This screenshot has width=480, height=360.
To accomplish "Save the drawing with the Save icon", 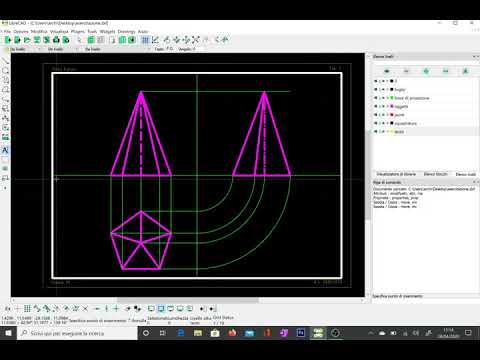I will tap(37, 40).
